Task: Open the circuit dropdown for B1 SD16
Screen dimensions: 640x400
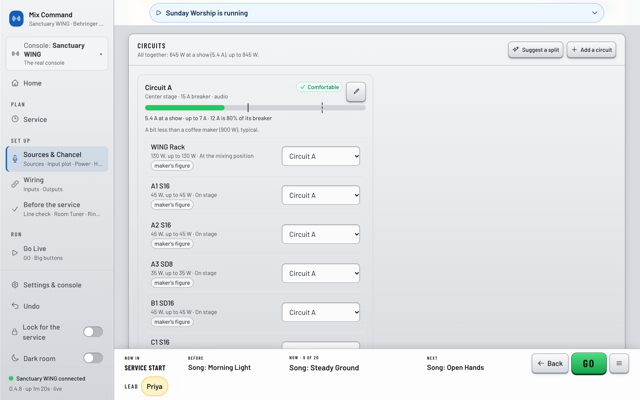Action: (x=321, y=312)
